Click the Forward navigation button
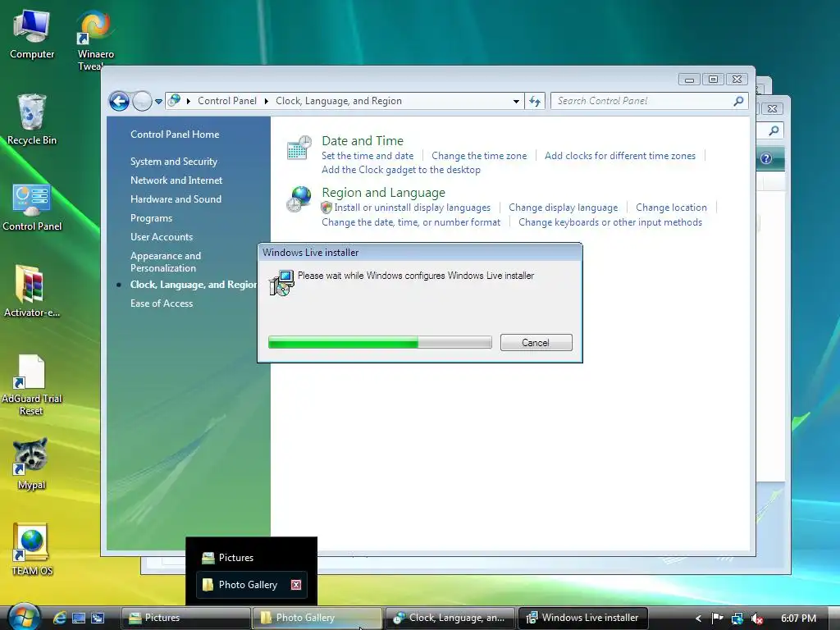This screenshot has height=630, width=840. tap(142, 101)
